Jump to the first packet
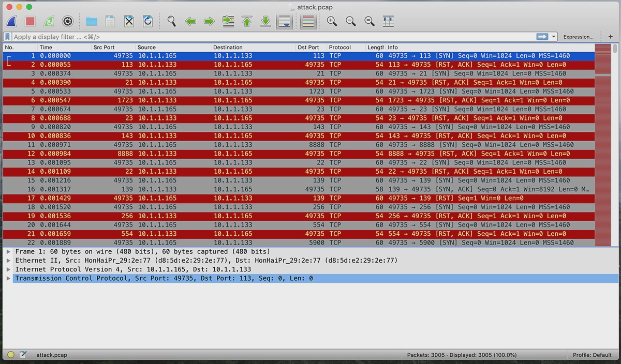Viewport: 621px width, 364px height. (247, 21)
